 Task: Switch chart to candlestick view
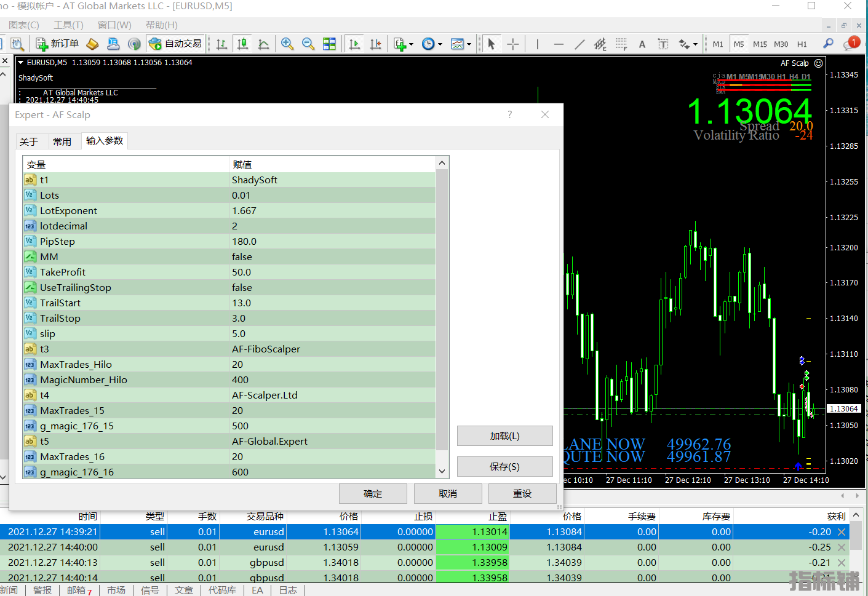[x=243, y=44]
